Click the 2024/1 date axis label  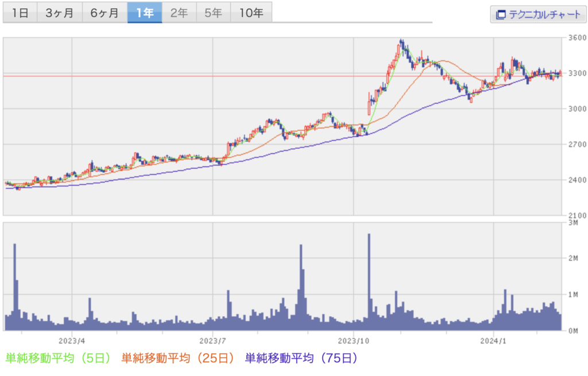point(494,339)
